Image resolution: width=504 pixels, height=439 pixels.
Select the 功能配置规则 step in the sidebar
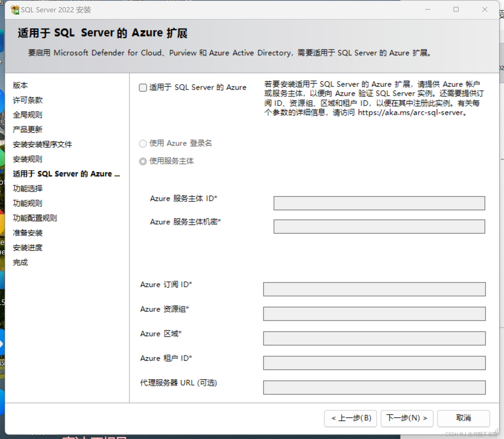point(35,218)
